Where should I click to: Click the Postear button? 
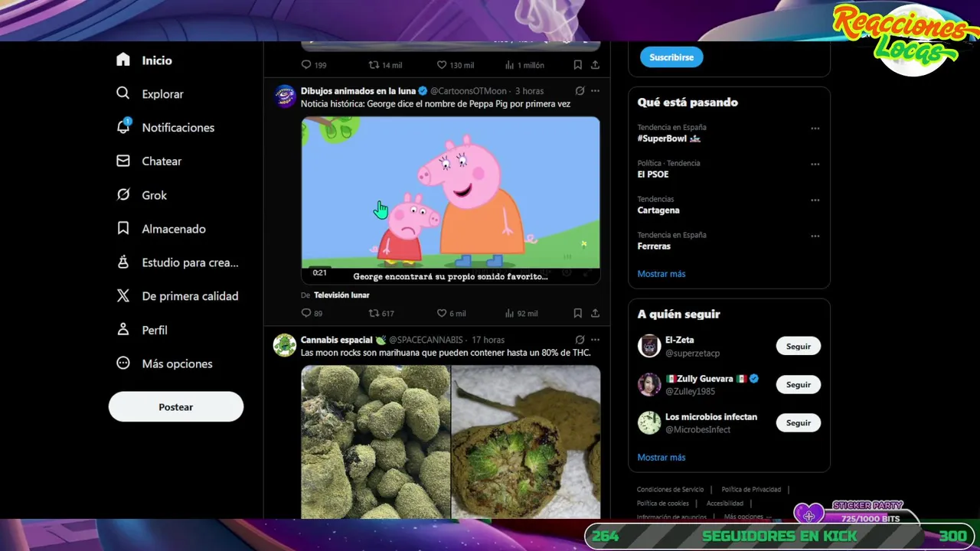point(176,407)
